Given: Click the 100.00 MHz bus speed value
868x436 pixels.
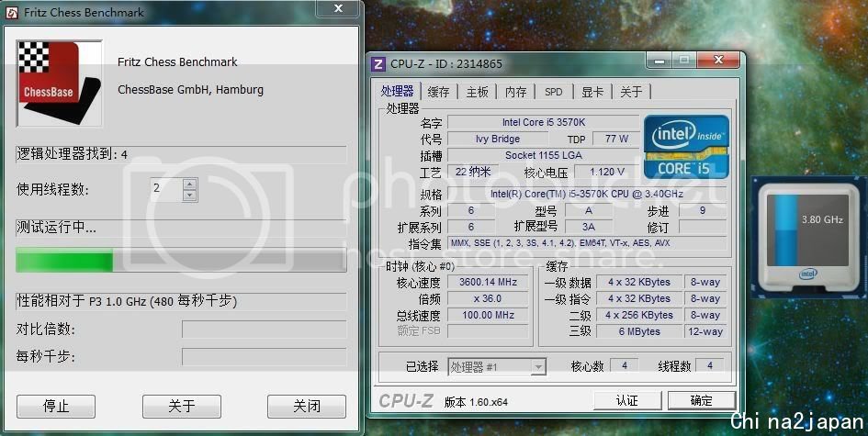Looking at the screenshot, I should pos(488,316).
